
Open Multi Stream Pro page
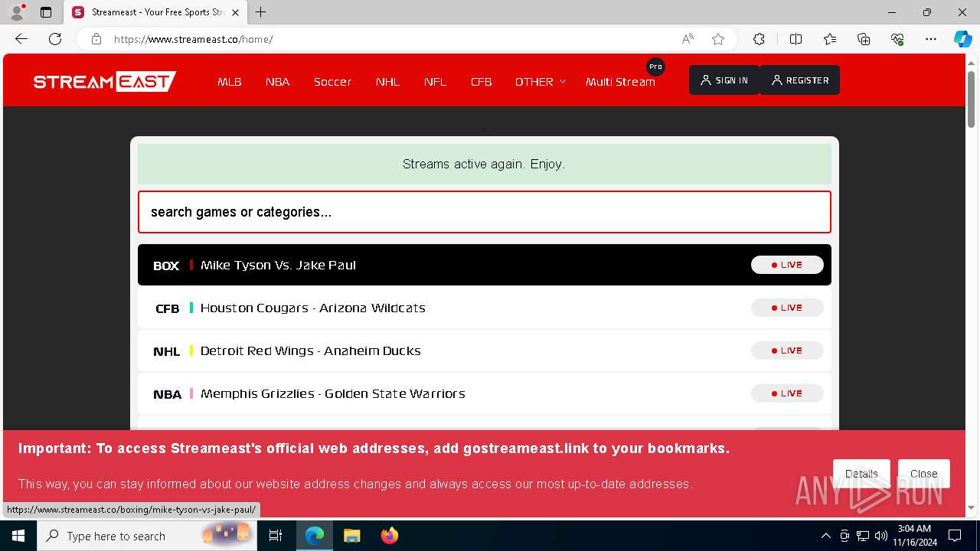(621, 81)
